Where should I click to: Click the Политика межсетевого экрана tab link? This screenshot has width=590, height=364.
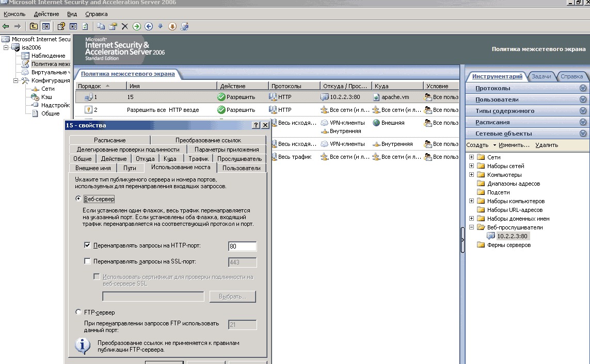127,74
